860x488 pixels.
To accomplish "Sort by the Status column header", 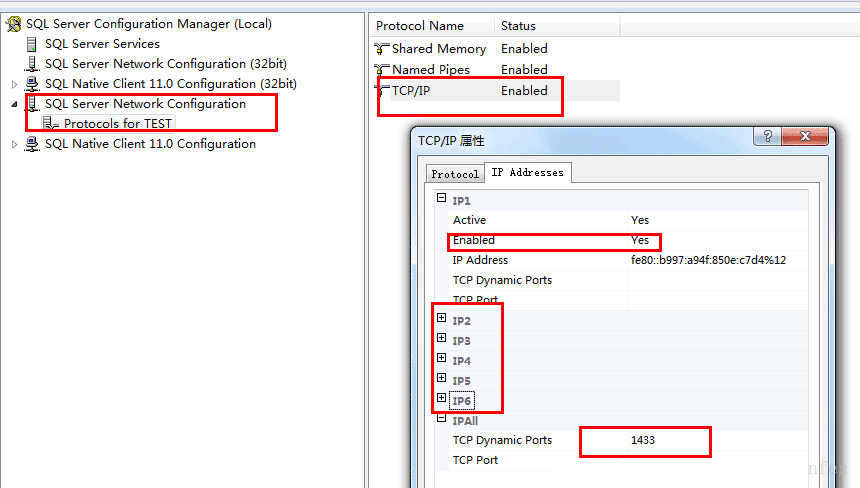I will 519,26.
